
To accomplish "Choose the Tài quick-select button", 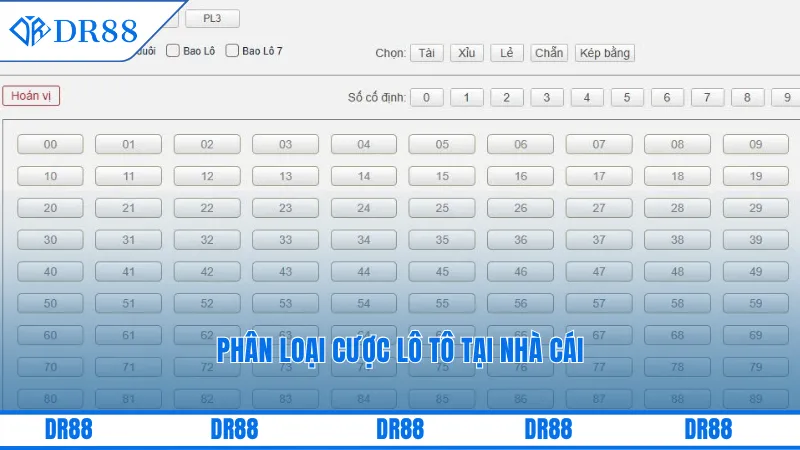I will [x=427, y=53].
